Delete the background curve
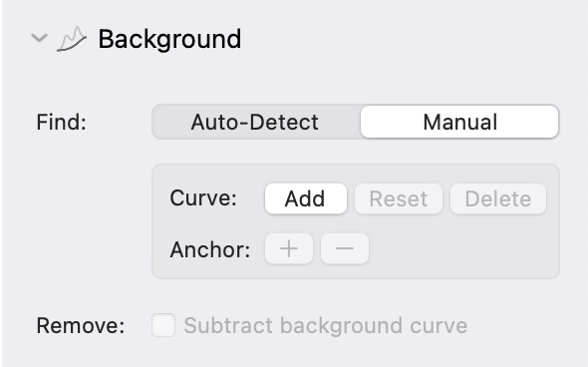 click(498, 198)
